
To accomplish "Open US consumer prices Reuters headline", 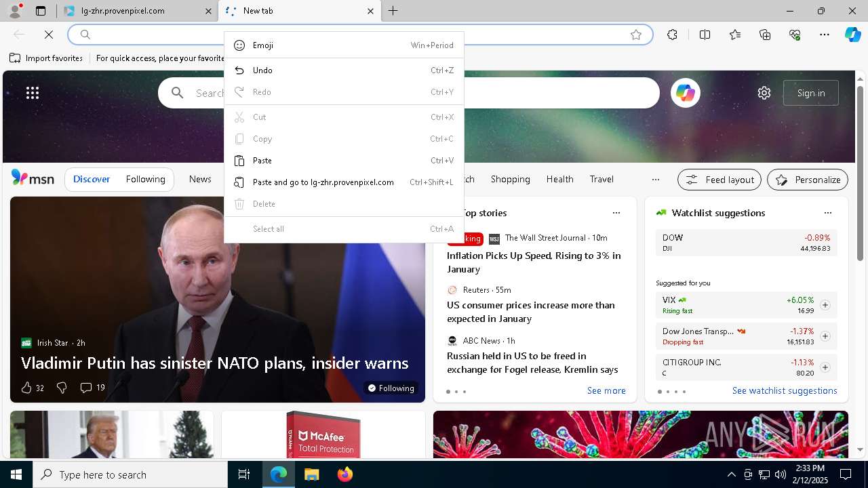I will click(x=531, y=312).
